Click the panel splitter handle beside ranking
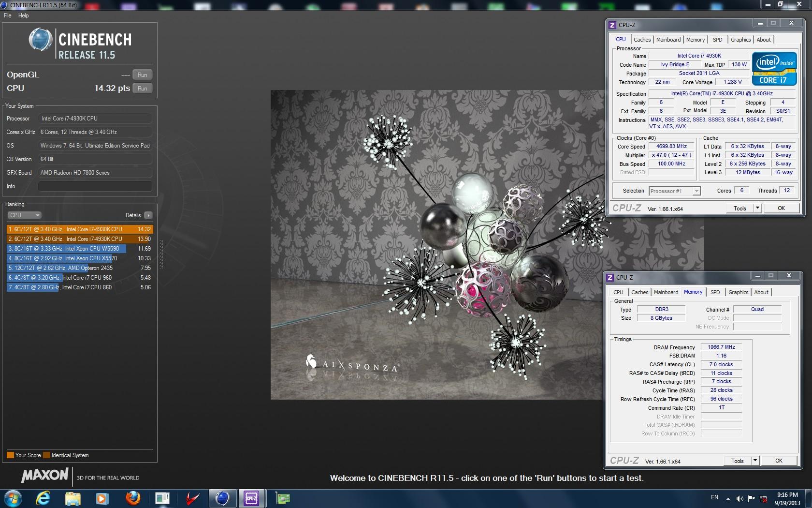This screenshot has height=508, width=812. (161, 254)
